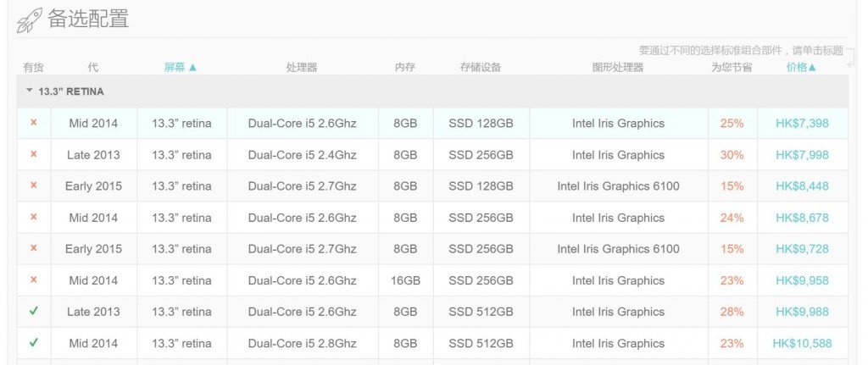Click 23% savings in the HK$10,588 row

click(732, 344)
